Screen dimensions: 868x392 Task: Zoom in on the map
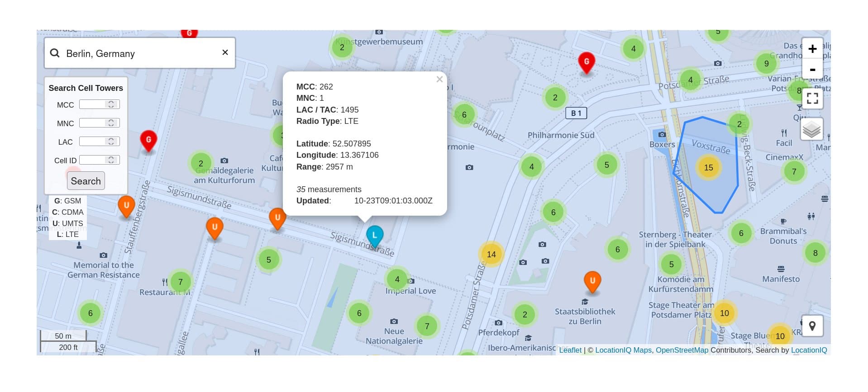812,49
